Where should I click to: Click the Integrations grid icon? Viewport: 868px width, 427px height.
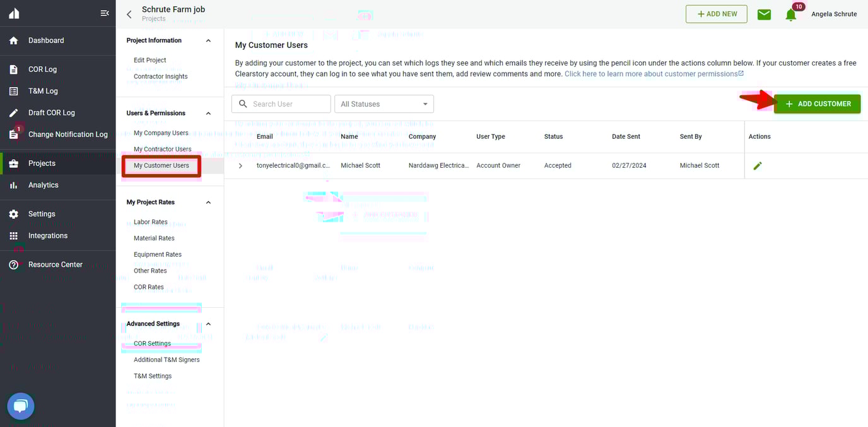14,235
